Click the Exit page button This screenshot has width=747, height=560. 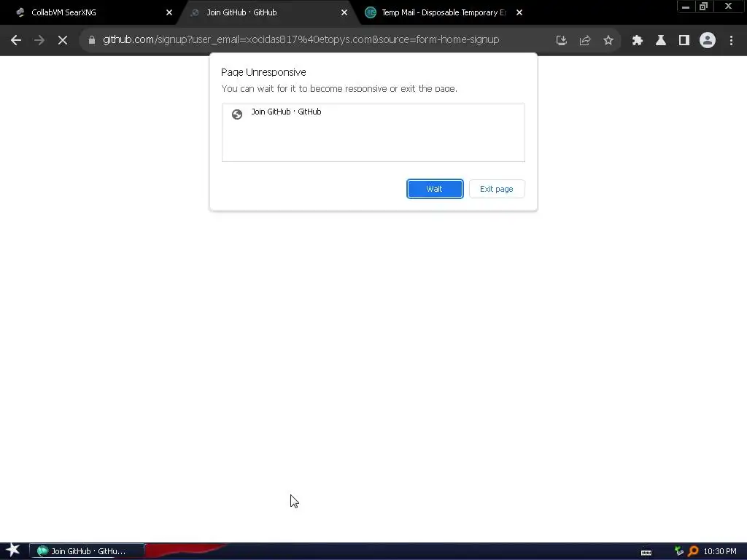(x=496, y=189)
